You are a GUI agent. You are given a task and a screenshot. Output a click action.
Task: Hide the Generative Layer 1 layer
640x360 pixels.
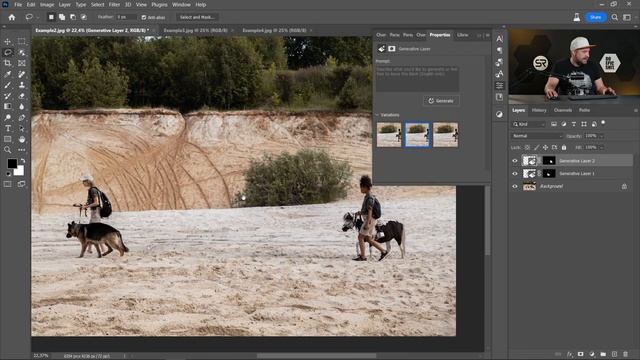point(515,173)
